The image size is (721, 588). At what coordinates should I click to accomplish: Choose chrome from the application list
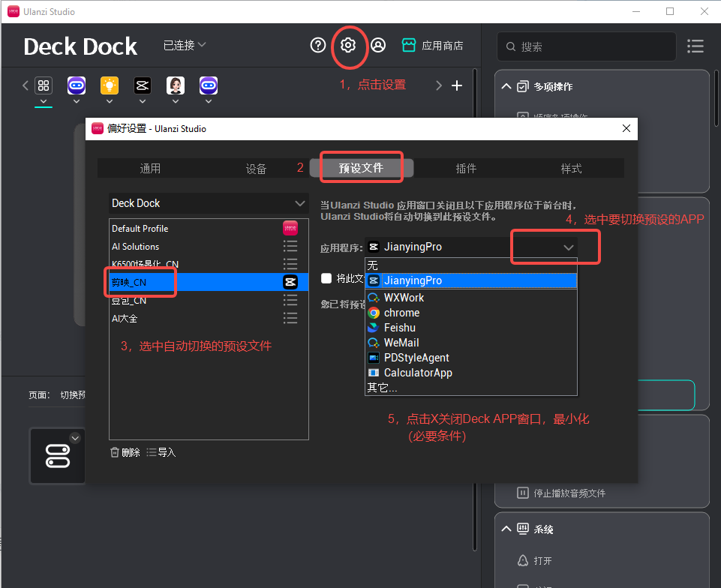[401, 313]
